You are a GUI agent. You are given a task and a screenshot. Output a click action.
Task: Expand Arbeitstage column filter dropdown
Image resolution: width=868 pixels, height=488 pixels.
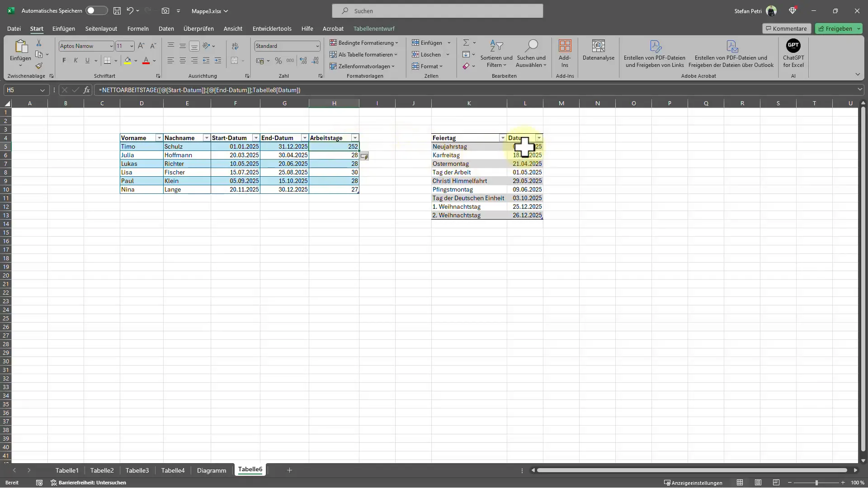(x=356, y=138)
